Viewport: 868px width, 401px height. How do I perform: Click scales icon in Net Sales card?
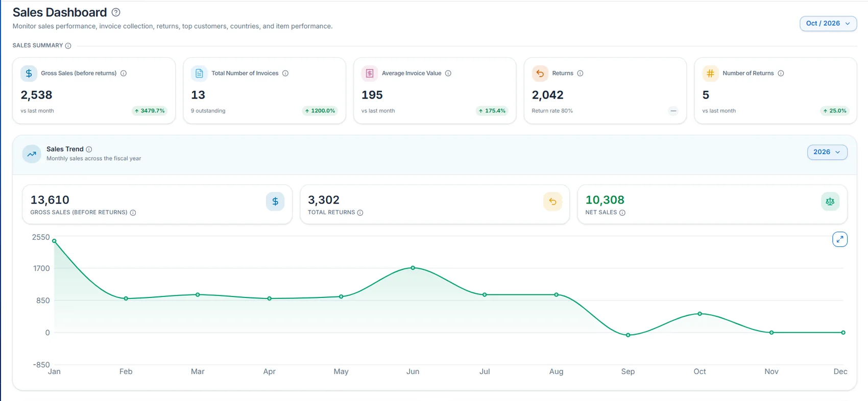[830, 202]
